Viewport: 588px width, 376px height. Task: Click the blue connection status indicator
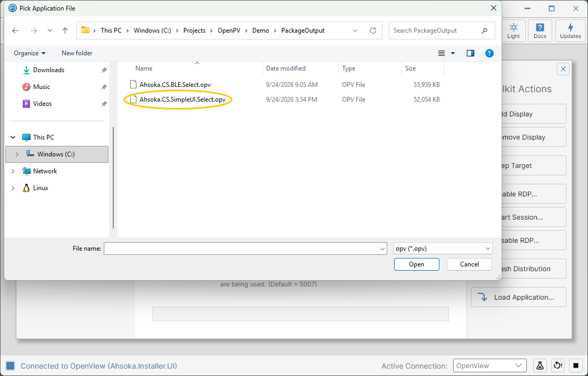point(11,366)
